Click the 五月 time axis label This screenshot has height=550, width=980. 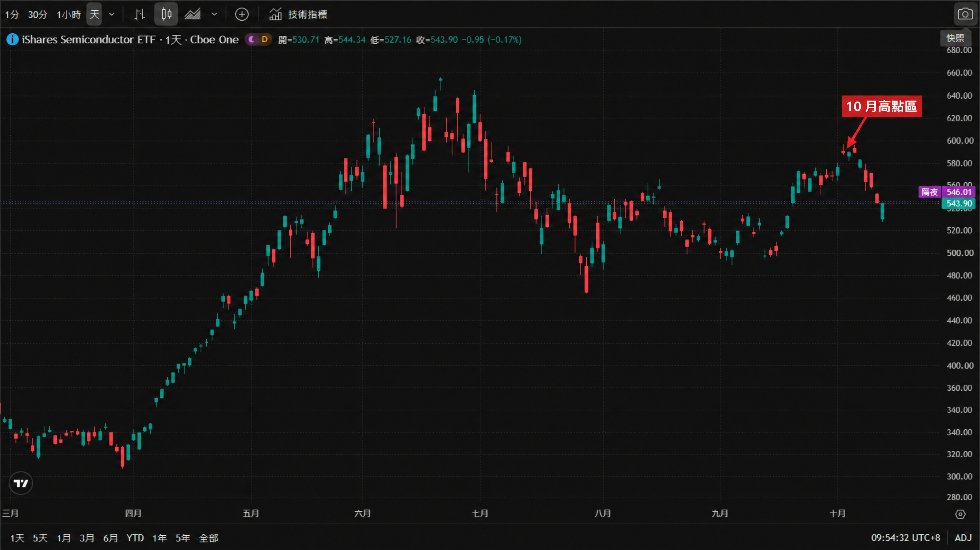coord(251,513)
